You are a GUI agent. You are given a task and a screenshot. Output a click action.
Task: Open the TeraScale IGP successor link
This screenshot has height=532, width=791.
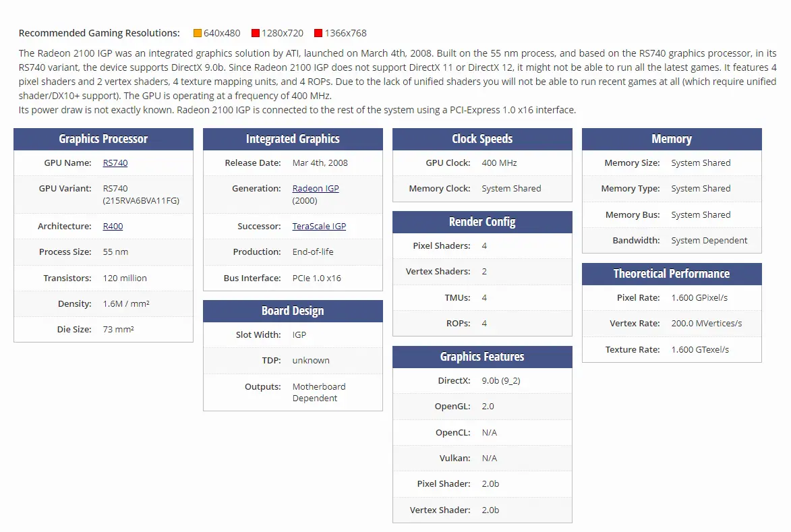(x=319, y=227)
